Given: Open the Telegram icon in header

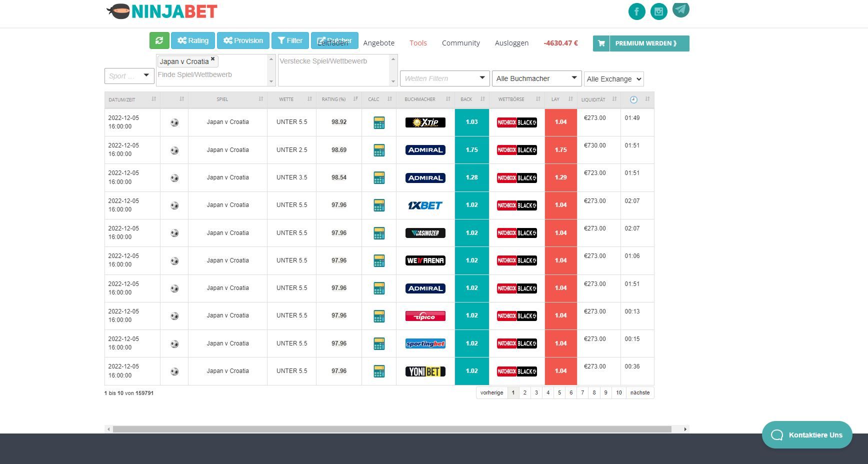Looking at the screenshot, I should (x=680, y=9).
